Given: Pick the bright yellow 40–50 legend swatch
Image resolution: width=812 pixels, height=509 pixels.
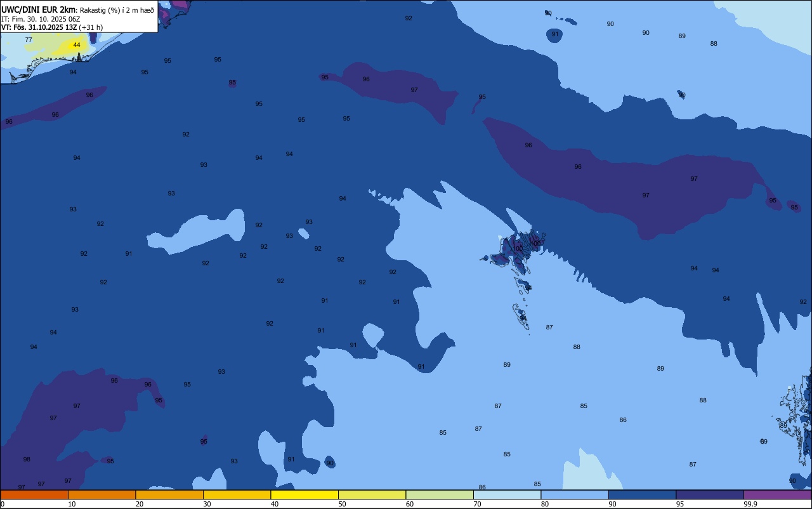Looking at the screenshot, I should coord(304,494).
